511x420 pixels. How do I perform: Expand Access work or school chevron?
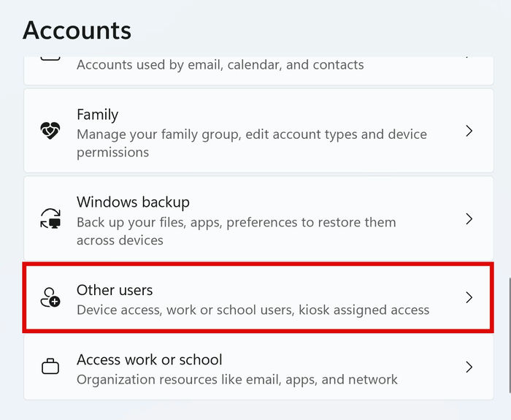[469, 367]
